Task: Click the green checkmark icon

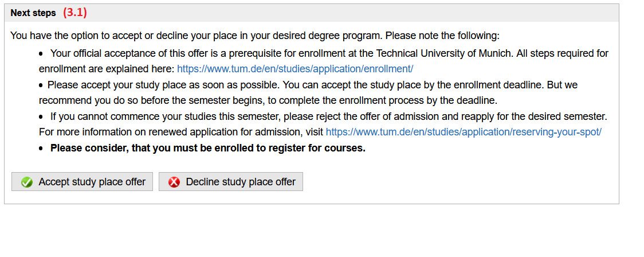Action: point(26,182)
